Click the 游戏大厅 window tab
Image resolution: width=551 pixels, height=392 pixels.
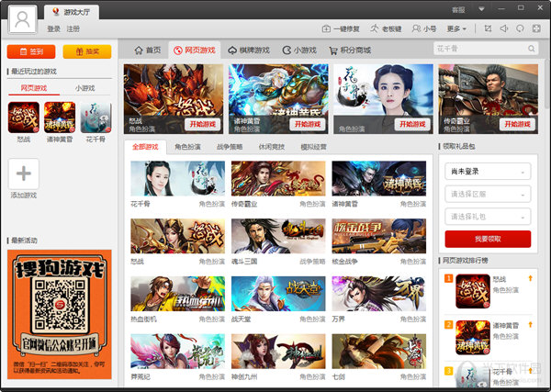tap(72, 12)
